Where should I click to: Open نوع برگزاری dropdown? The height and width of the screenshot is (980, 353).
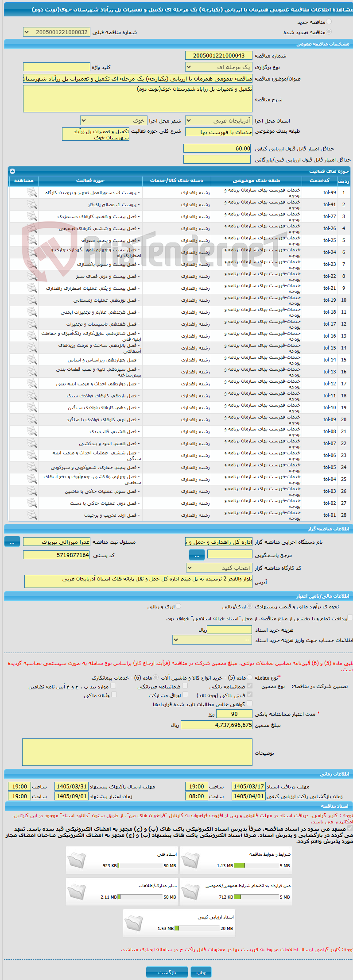coord(218,67)
